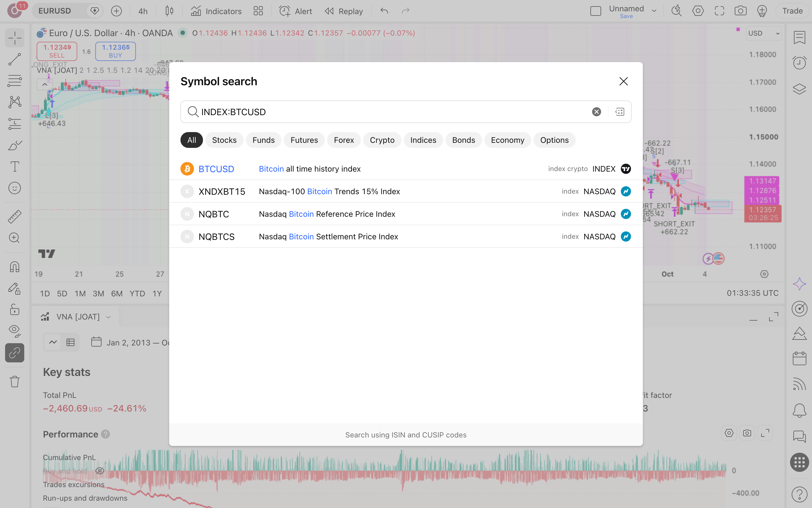Undo the last chart action
The image size is (812, 508).
click(x=384, y=11)
